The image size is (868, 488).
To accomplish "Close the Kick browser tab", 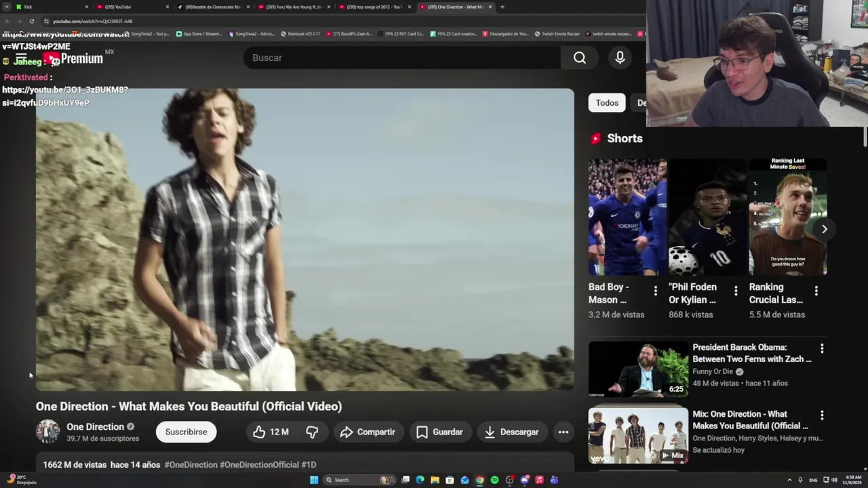I will pos(86,7).
